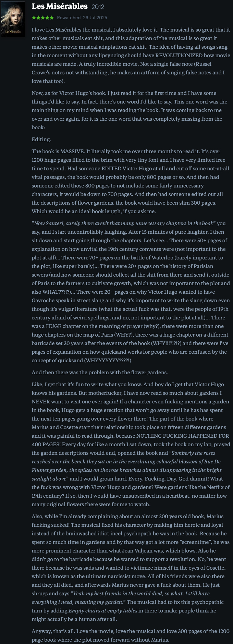
Task: Click the closing "Anyway, that's all" paragraph
Action: 130,631
